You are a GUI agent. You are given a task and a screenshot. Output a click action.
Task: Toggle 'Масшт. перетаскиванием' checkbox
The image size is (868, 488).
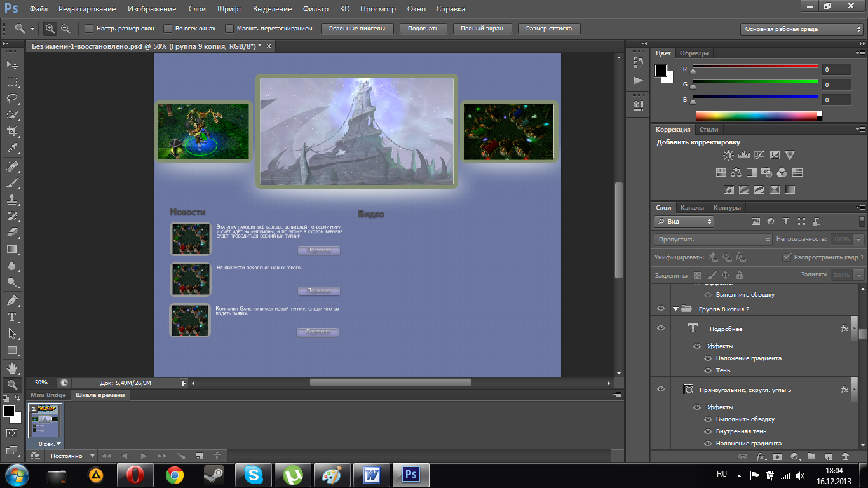(229, 29)
